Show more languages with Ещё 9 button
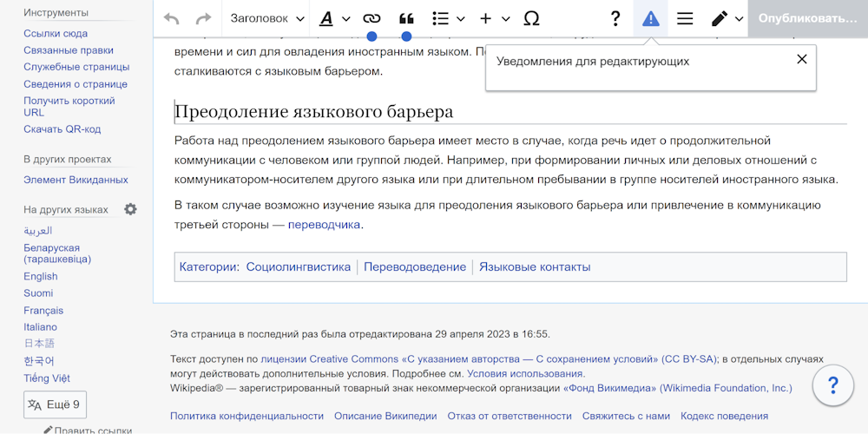Viewport: 868px width, 434px height. [x=55, y=404]
